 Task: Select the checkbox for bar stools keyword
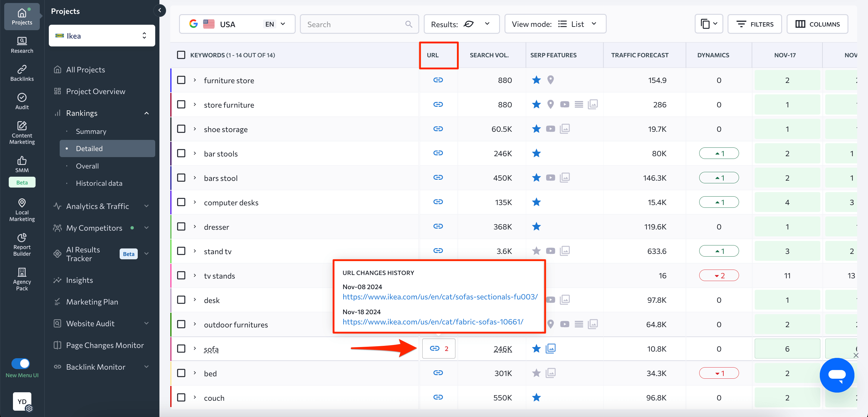(181, 153)
